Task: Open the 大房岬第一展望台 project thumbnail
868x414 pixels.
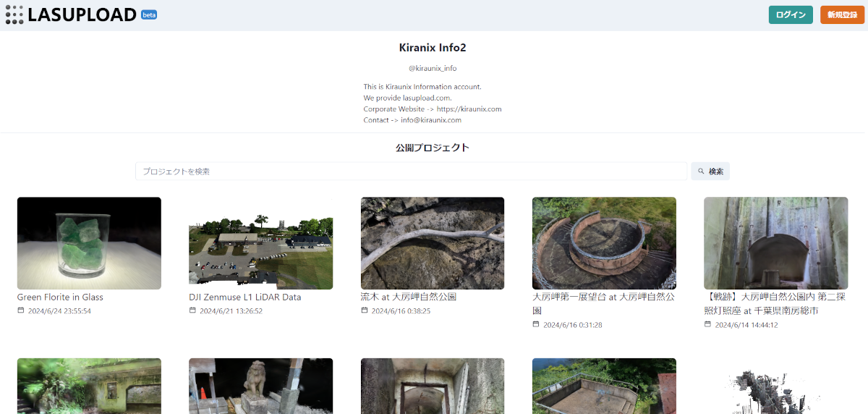Action: click(x=604, y=243)
